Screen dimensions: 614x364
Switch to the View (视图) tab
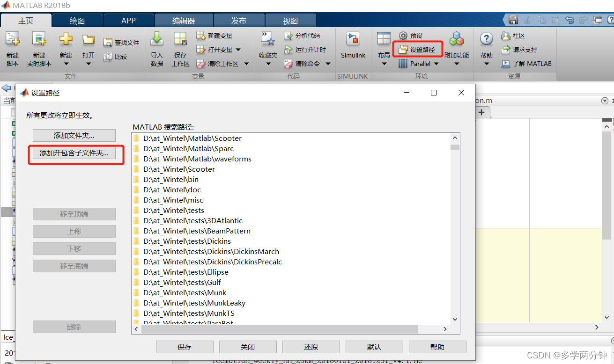point(290,21)
